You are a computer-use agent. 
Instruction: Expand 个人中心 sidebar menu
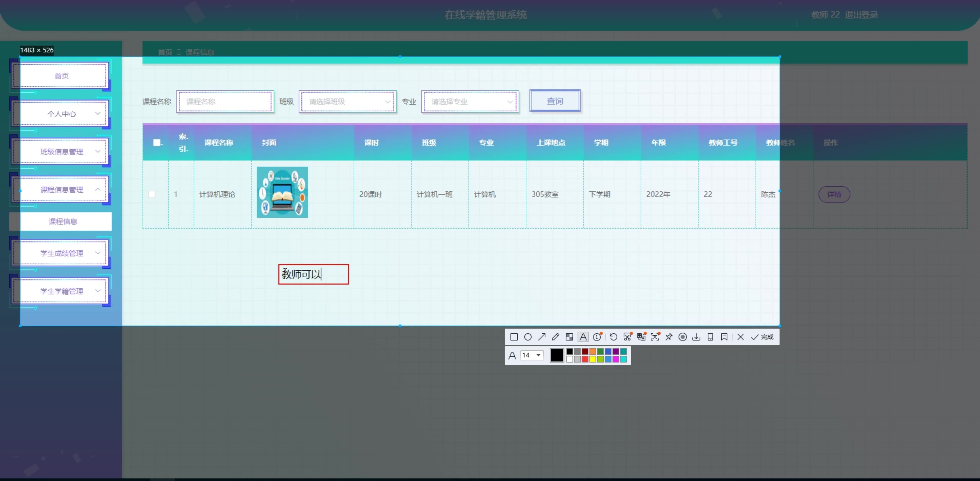tap(62, 114)
